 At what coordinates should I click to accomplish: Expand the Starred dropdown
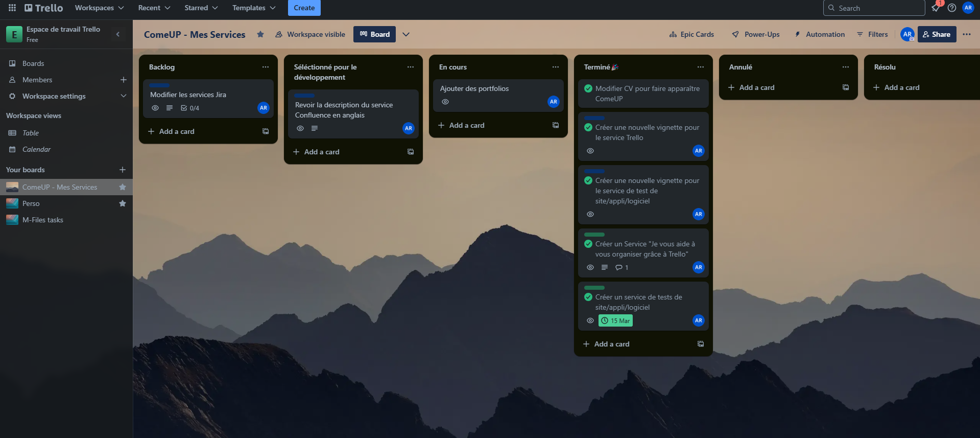pos(201,8)
